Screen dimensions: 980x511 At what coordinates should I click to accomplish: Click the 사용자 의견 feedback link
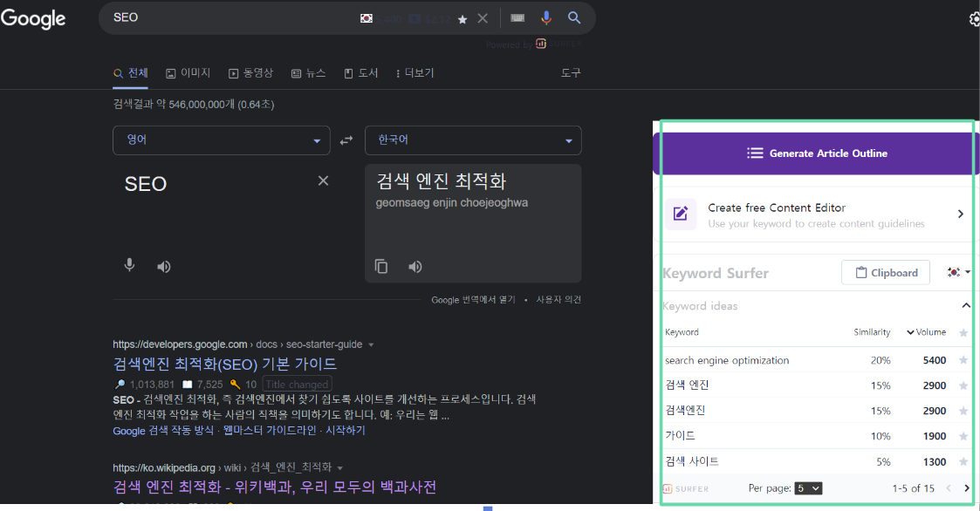click(x=559, y=300)
